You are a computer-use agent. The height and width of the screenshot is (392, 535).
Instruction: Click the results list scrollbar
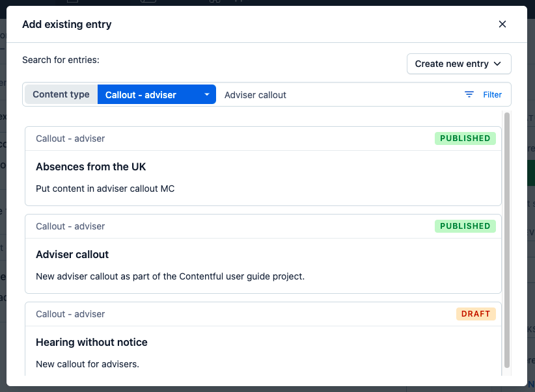point(507,241)
